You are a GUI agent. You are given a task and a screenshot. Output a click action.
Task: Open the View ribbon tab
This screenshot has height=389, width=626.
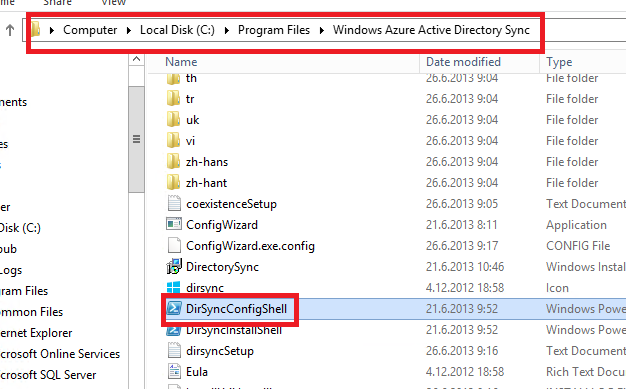click(x=113, y=2)
